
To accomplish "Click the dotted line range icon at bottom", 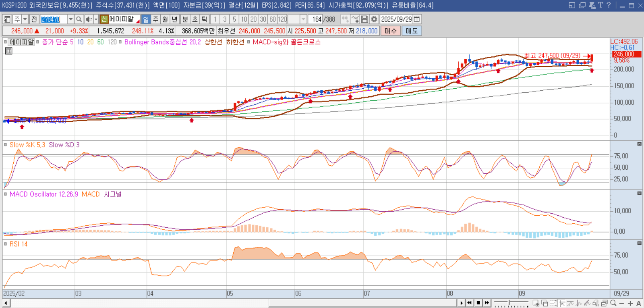I will click(x=553, y=303).
